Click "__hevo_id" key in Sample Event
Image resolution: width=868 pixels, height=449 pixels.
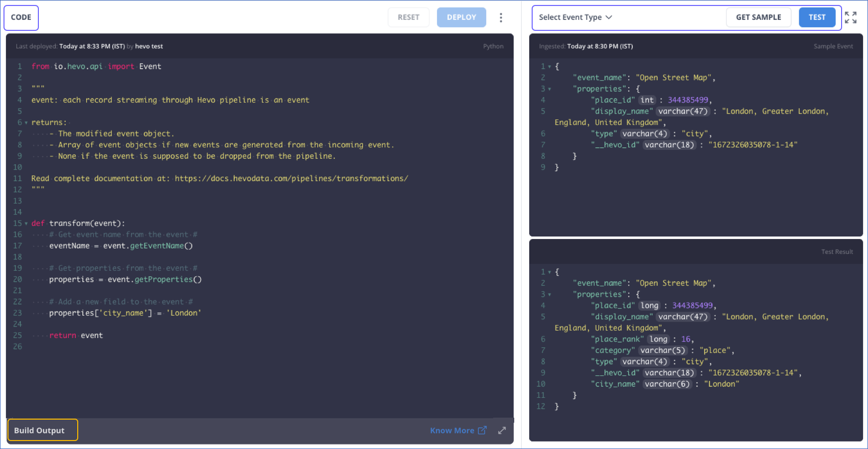[615, 145]
